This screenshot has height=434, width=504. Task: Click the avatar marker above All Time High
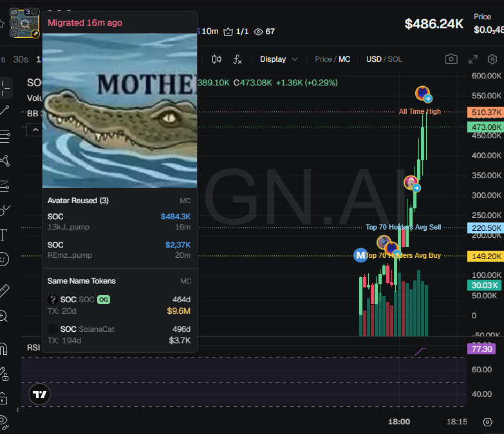[424, 94]
